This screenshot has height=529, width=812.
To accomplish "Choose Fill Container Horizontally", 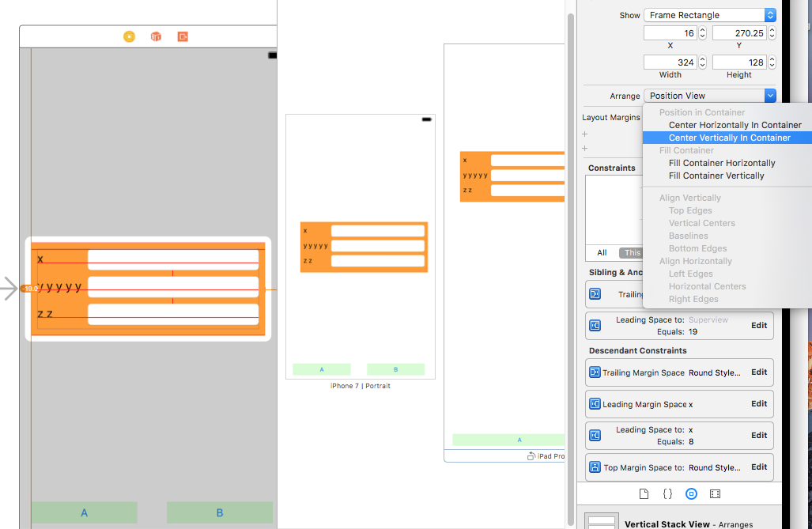I will pyautogui.click(x=727, y=163).
